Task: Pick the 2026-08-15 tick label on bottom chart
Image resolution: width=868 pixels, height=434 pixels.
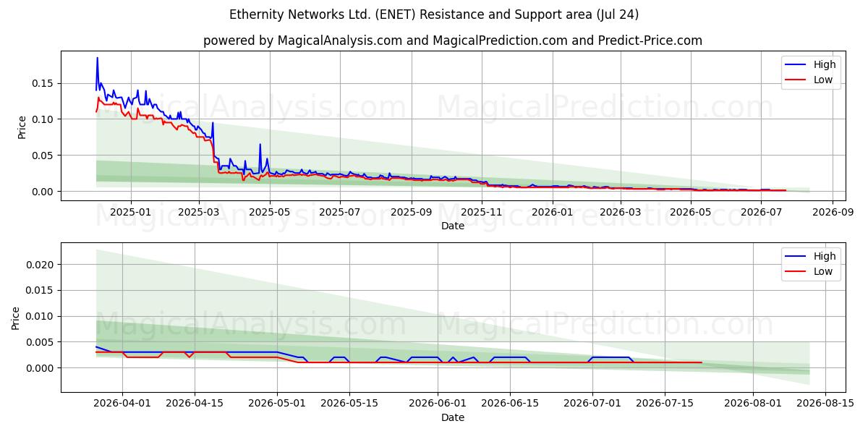Action: pos(826,404)
